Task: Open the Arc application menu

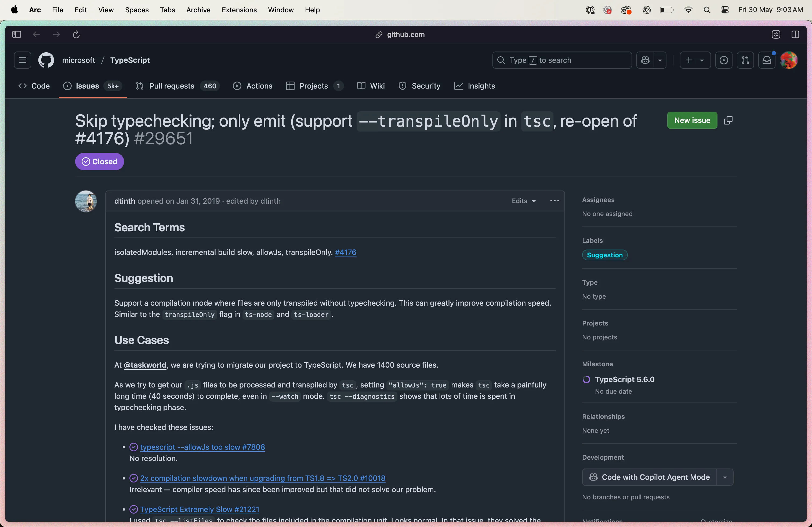Action: pyautogui.click(x=35, y=10)
